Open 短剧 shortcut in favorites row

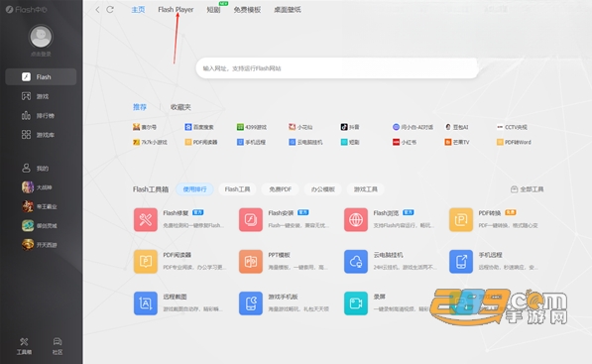[x=350, y=143]
